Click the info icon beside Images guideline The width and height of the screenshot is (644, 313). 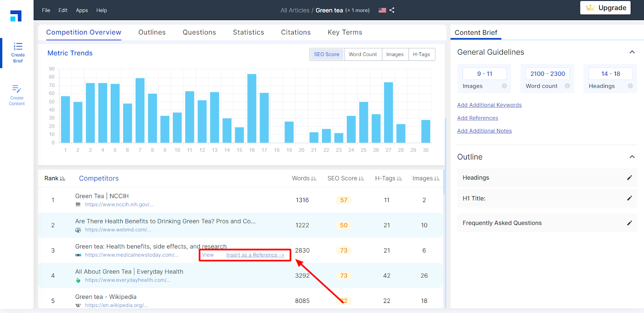(x=504, y=86)
